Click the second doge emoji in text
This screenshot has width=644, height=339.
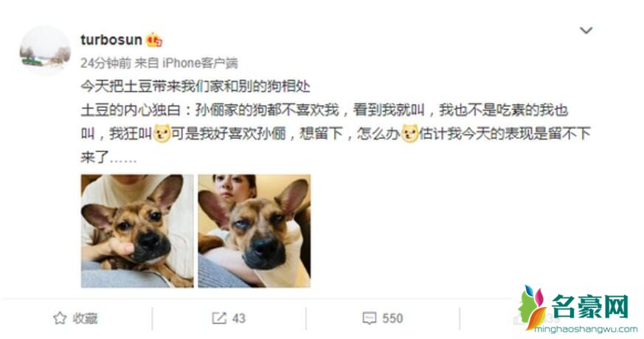[x=409, y=134]
